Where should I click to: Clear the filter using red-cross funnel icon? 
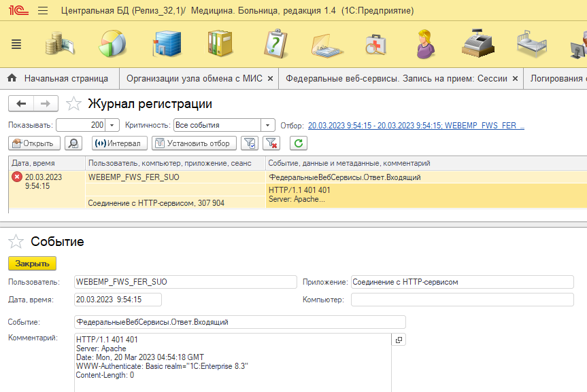[271, 143]
